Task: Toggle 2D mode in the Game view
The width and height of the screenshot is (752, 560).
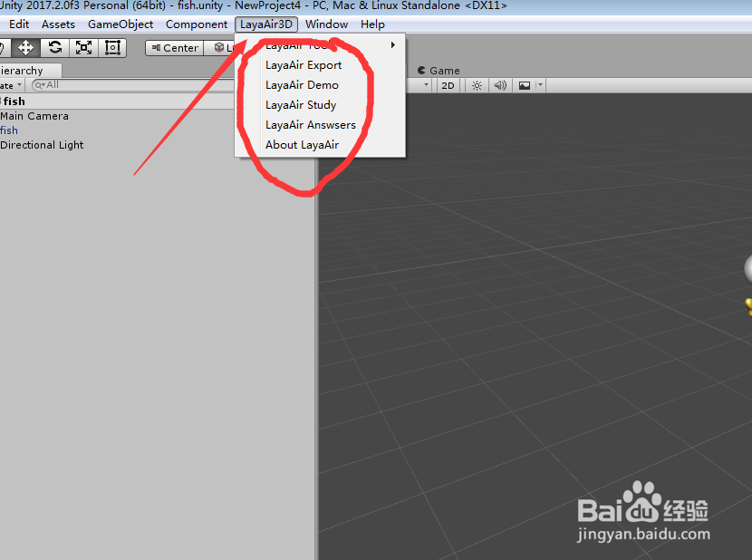Action: (x=448, y=84)
